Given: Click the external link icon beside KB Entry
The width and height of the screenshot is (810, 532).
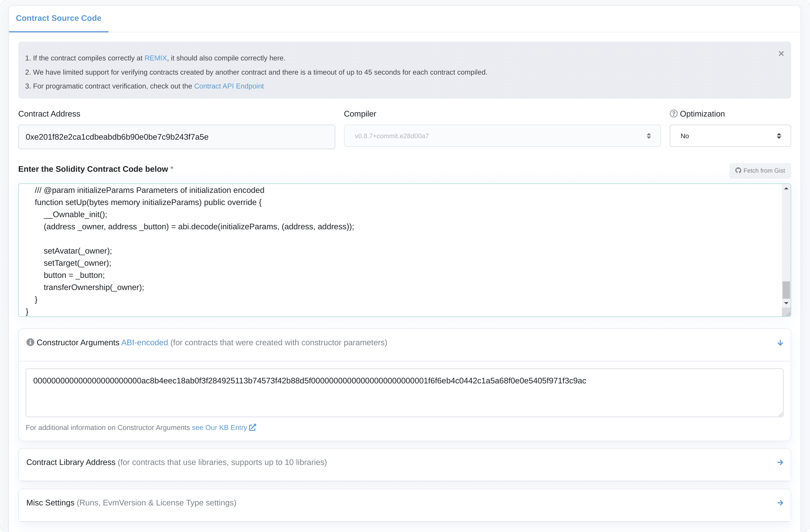Looking at the screenshot, I should [x=253, y=427].
